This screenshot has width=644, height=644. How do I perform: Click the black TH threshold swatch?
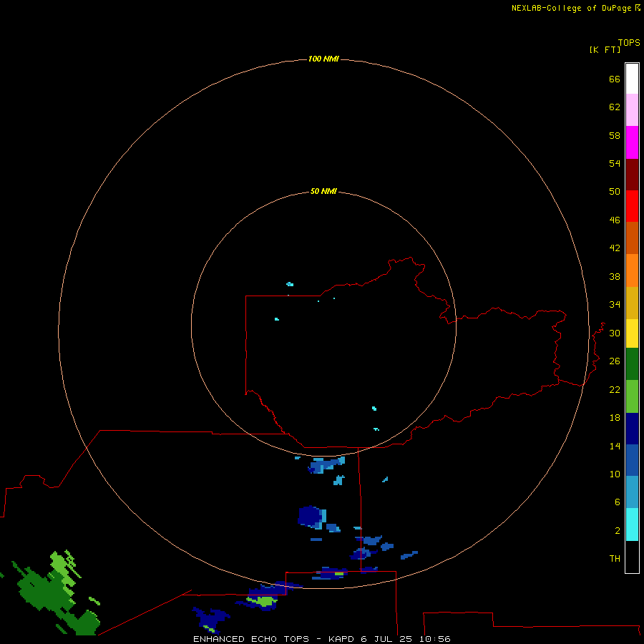pos(632,557)
